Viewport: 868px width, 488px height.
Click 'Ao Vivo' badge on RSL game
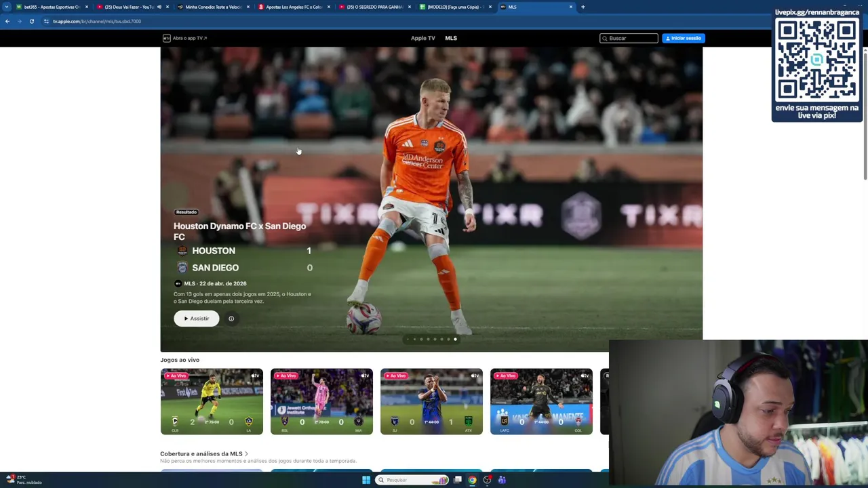286,375
